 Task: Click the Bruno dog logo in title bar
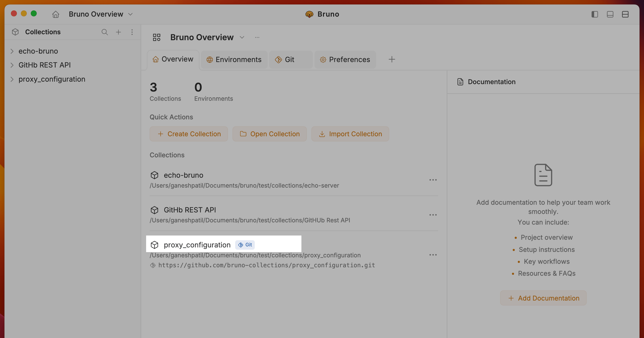(309, 14)
